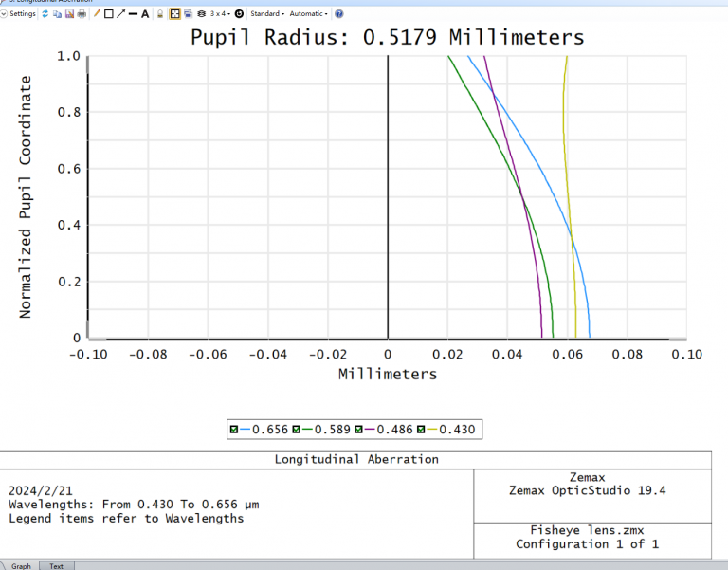Open the 3 x 4 grid dropdown
This screenshot has width=728, height=570.
tap(220, 14)
